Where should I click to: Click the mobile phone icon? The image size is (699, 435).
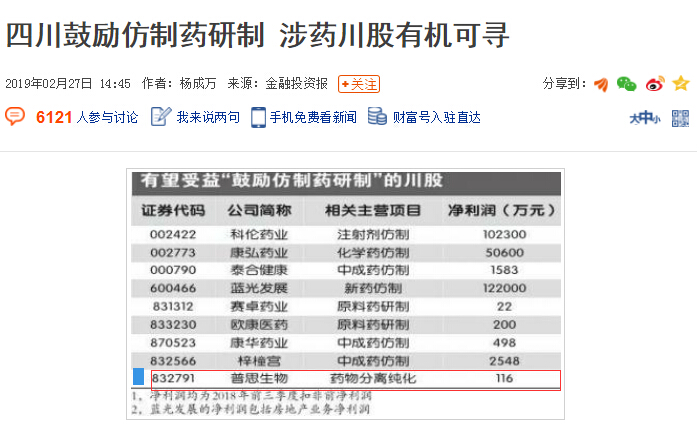coord(258,117)
